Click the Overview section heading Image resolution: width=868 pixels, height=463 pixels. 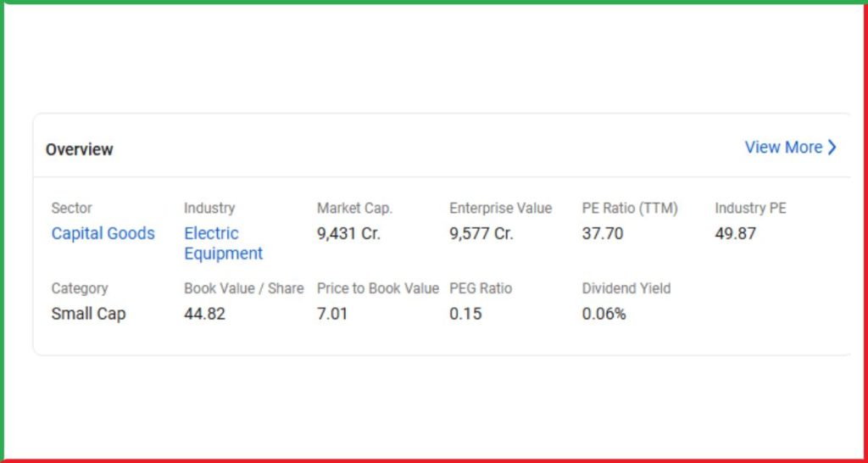(79, 149)
